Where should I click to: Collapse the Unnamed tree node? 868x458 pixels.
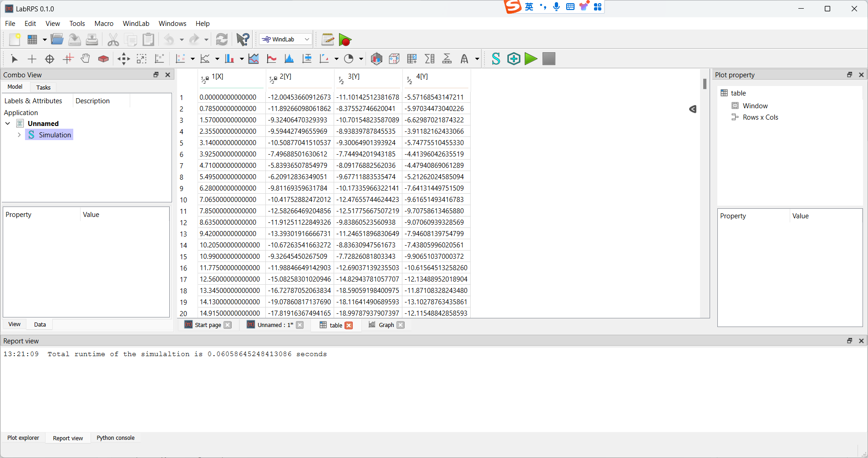point(8,124)
